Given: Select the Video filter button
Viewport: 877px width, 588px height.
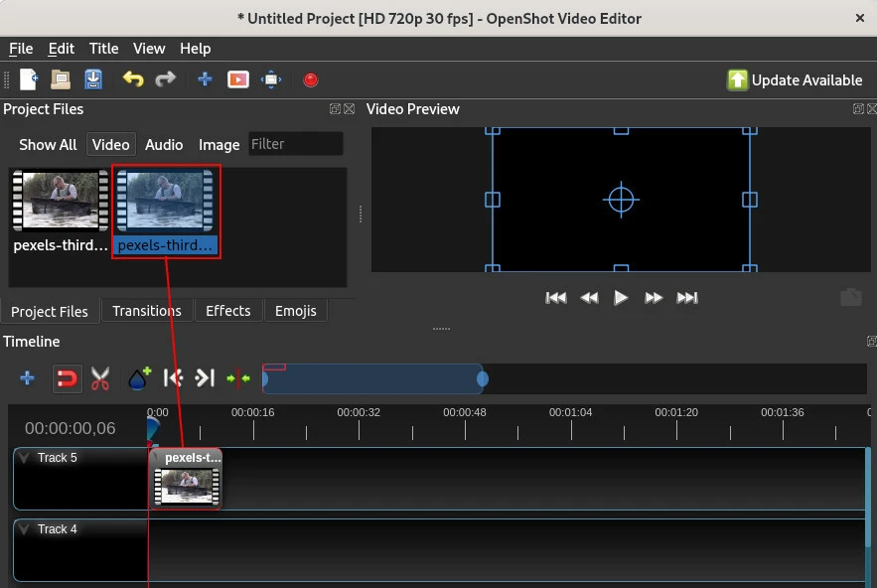Looking at the screenshot, I should (x=110, y=145).
